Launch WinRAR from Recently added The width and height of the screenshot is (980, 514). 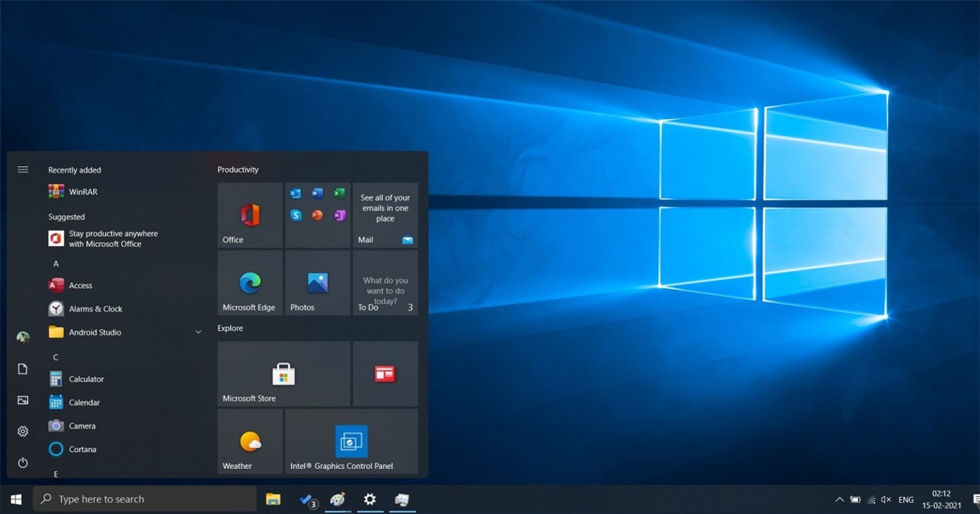pyautogui.click(x=82, y=191)
